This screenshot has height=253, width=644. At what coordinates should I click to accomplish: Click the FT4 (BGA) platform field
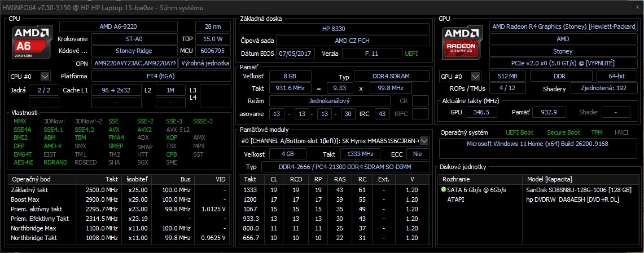point(161,76)
